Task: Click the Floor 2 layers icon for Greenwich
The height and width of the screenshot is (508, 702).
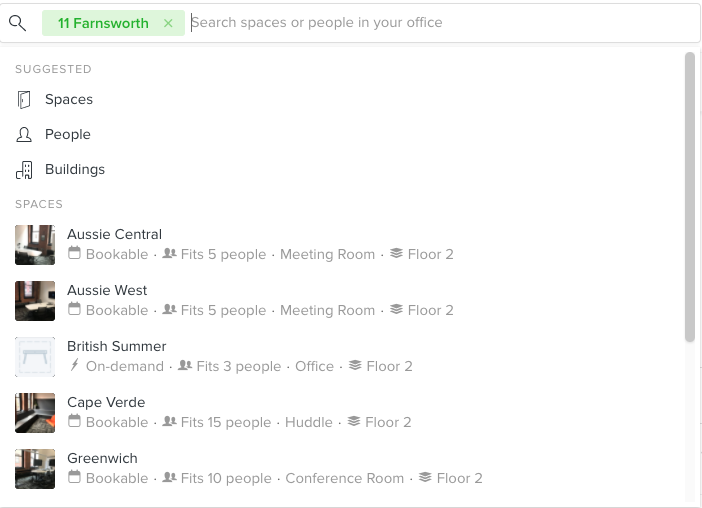Action: coord(425,477)
